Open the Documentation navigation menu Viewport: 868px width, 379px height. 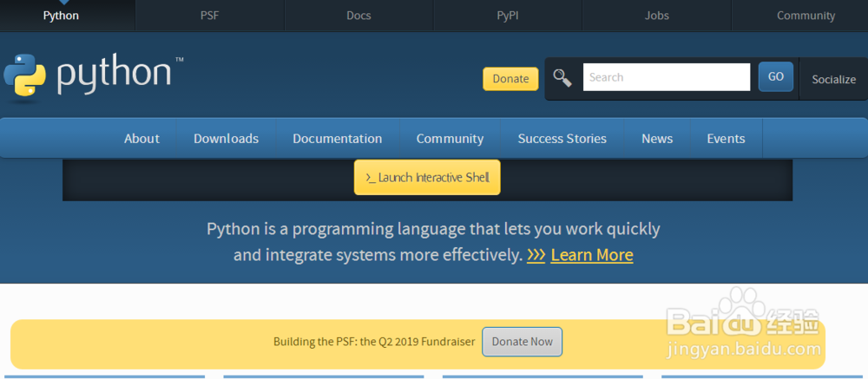[x=337, y=138]
